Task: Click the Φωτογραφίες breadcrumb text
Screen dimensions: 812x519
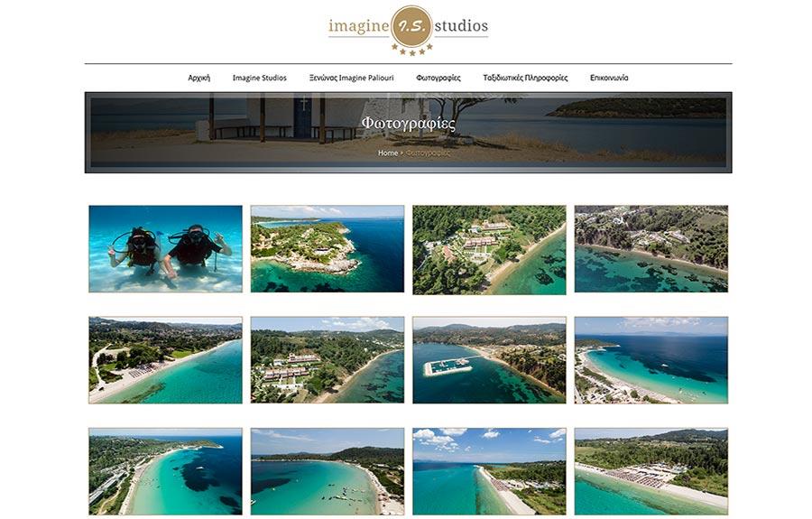Action: 428,153
